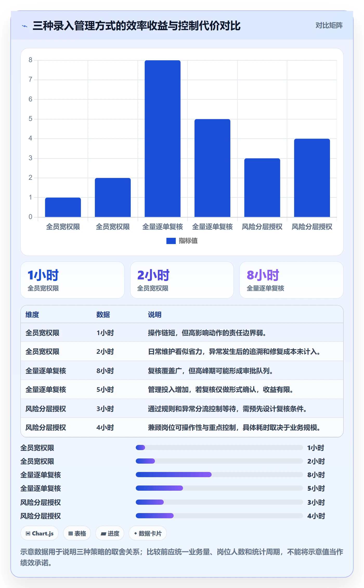Click the title 三种录入管理方式的效率收益与控制代价对比
The height and width of the screenshot is (588, 364).
[136, 26]
